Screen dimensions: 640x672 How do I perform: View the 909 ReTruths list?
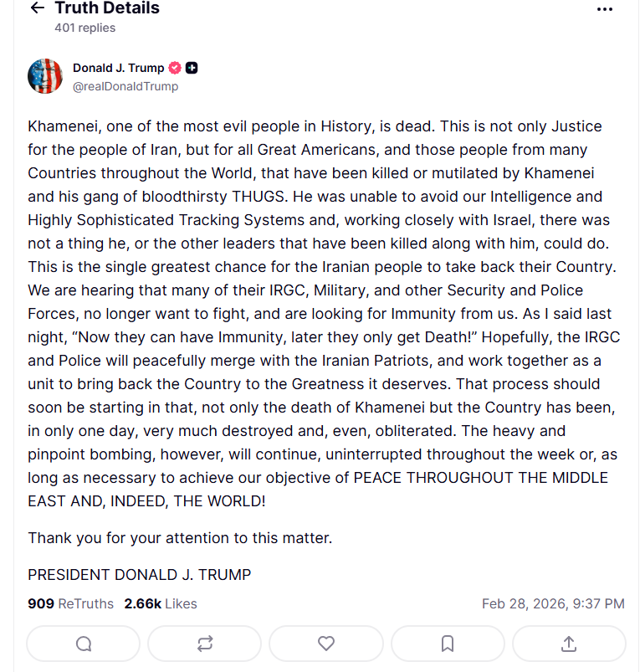[70, 603]
